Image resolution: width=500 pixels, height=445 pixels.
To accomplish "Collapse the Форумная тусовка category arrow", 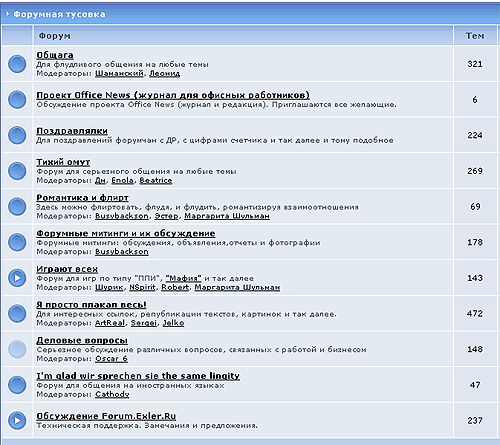I will (7, 14).
